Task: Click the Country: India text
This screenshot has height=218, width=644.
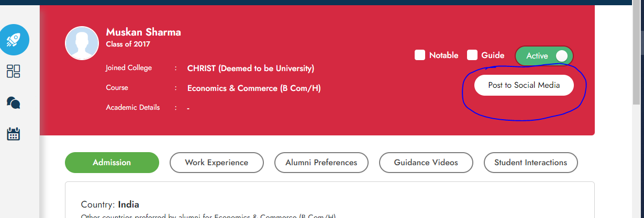Action: [110, 204]
